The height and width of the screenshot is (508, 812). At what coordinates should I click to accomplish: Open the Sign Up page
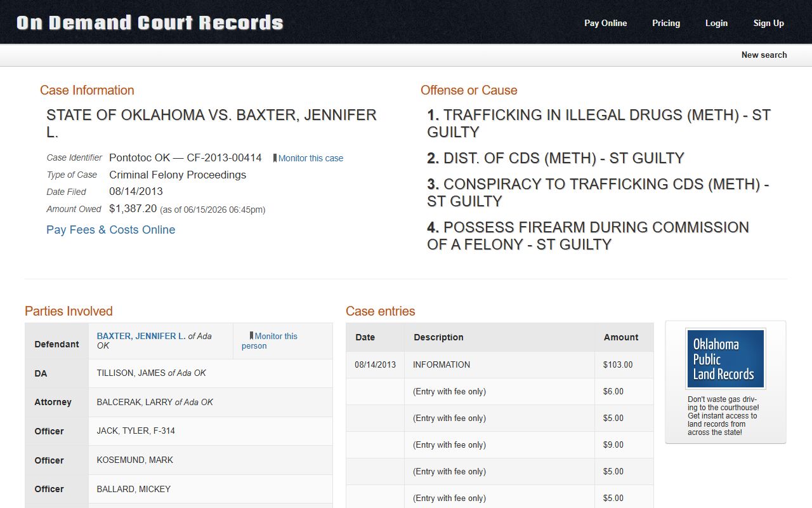coord(768,23)
